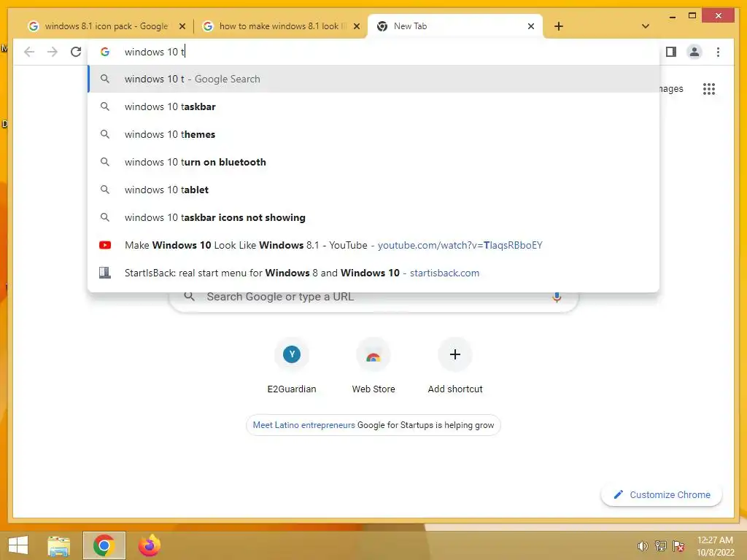Open the Web Store shortcut
The width and height of the screenshot is (747, 560).
(x=373, y=367)
